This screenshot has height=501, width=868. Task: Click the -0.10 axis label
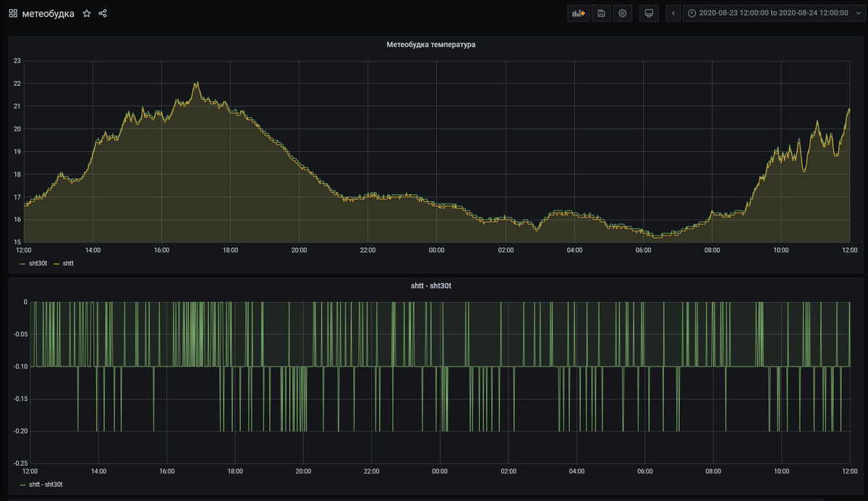pyautogui.click(x=19, y=367)
